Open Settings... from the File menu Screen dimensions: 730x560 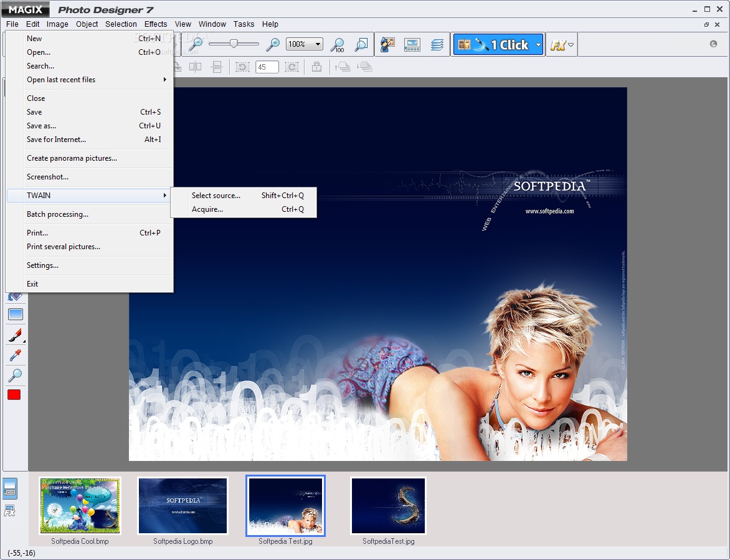pyautogui.click(x=90, y=265)
